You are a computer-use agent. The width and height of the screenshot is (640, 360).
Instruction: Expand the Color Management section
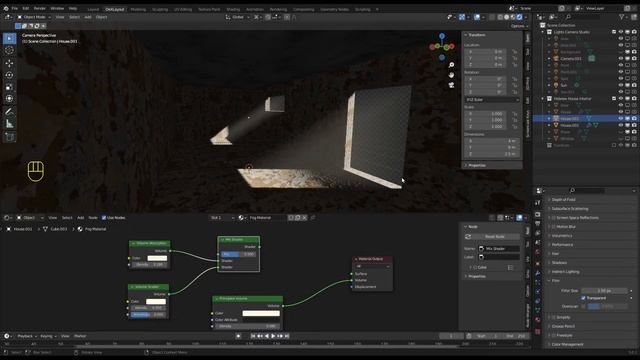(567, 344)
